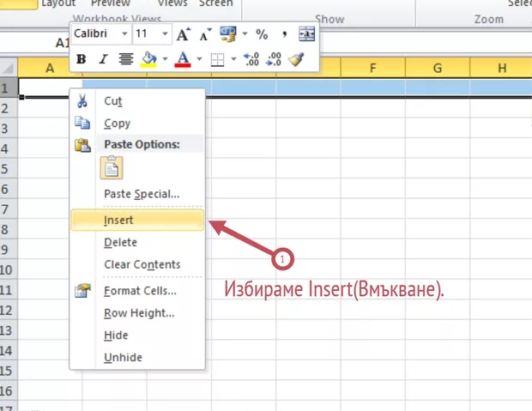The image size is (532, 411).
Task: Choose Cut from context menu
Action: 137,101
